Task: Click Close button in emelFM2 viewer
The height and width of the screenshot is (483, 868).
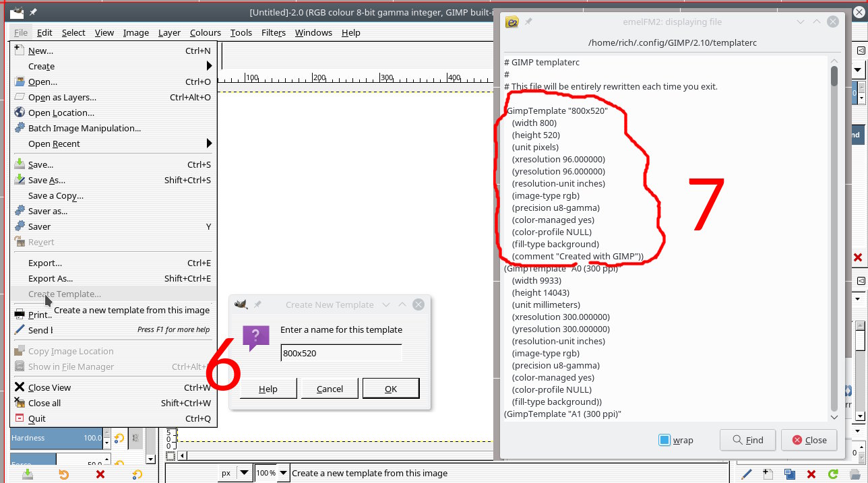Action: (x=809, y=440)
